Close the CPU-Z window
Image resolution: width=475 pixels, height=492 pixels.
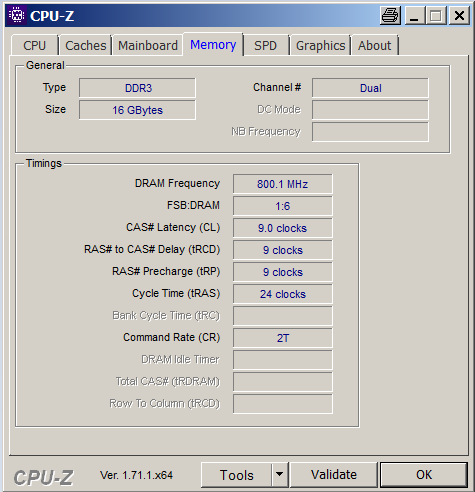pyautogui.click(x=459, y=15)
